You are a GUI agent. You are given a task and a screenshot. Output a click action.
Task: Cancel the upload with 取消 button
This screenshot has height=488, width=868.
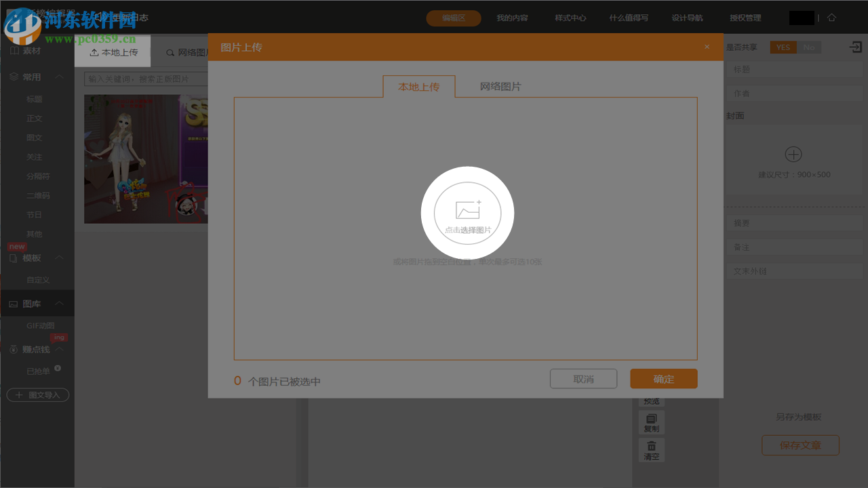pos(583,379)
